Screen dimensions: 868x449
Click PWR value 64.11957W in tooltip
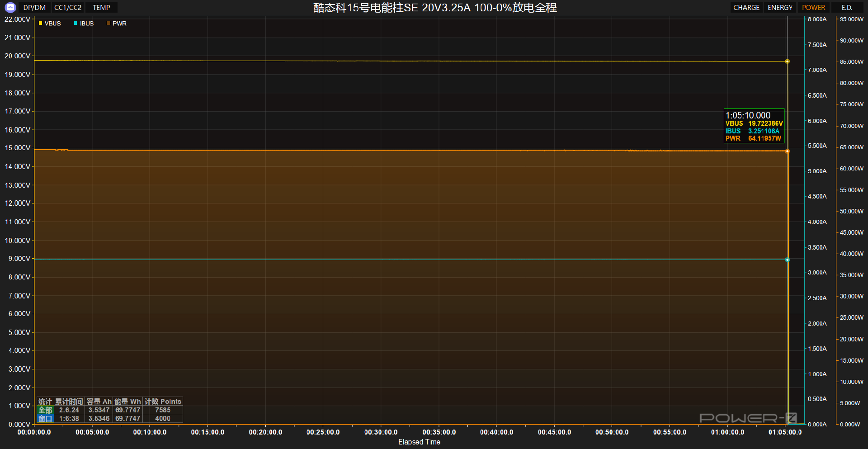(x=764, y=138)
